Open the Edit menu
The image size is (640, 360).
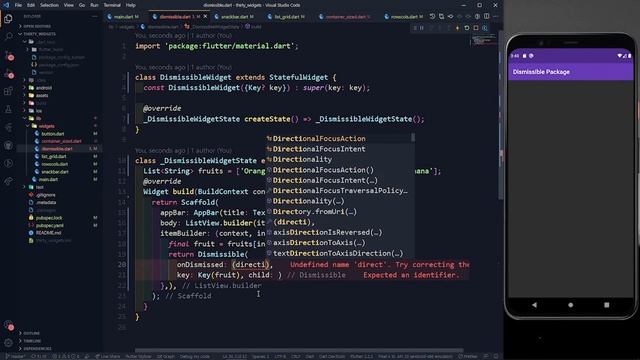pyautogui.click(x=31, y=5)
